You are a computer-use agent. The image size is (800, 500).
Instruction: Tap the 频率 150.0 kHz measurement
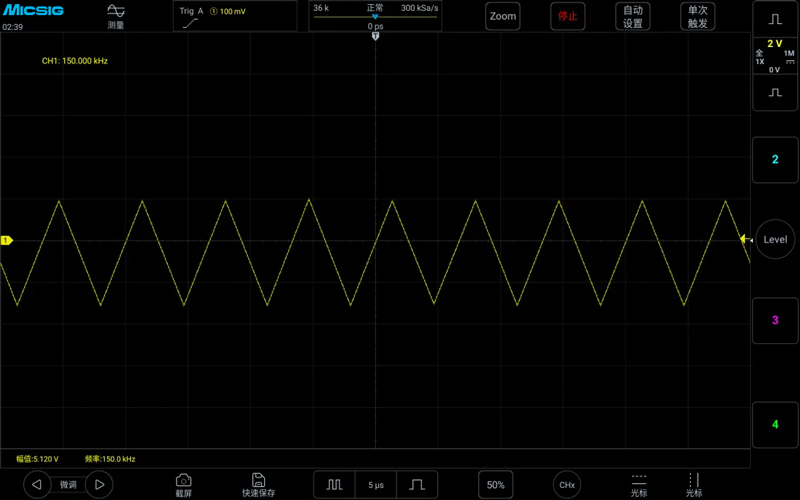point(110,459)
